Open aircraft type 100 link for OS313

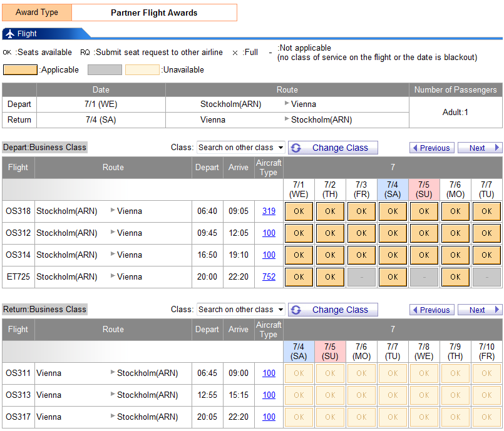(269, 395)
